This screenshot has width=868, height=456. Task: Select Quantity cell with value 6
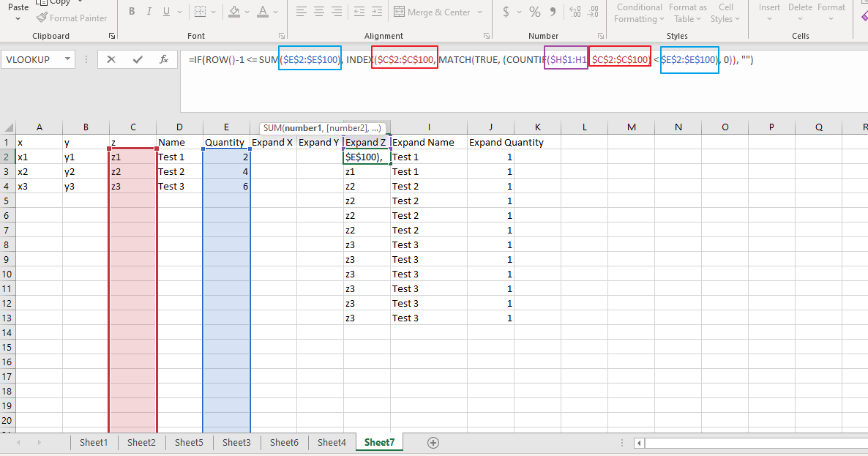tap(226, 187)
